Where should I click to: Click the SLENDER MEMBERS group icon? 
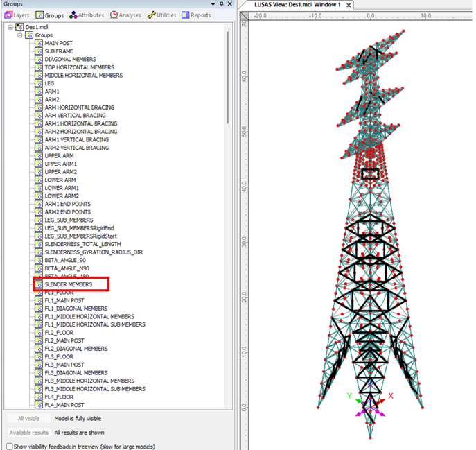coord(39,284)
